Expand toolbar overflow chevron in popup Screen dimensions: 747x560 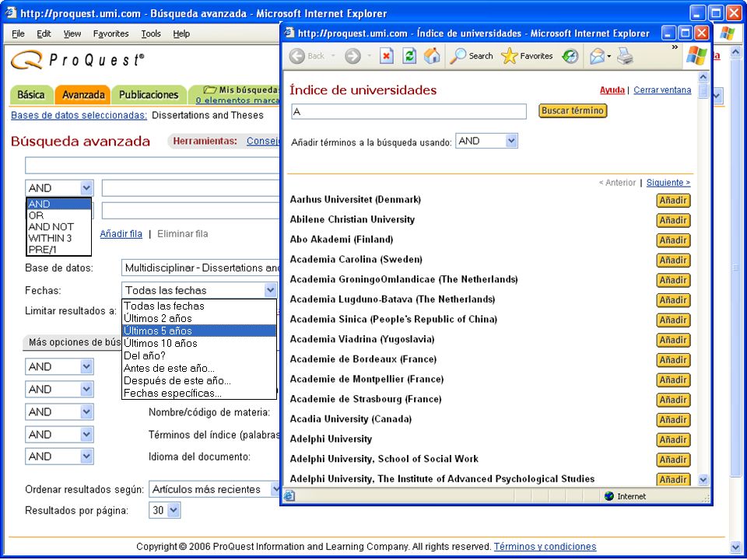pos(675,47)
